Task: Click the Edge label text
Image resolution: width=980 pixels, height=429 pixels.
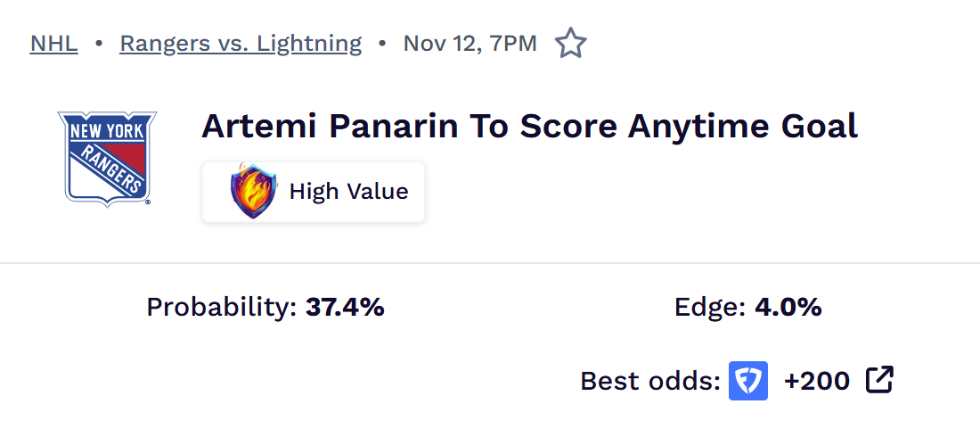Action: [709, 308]
